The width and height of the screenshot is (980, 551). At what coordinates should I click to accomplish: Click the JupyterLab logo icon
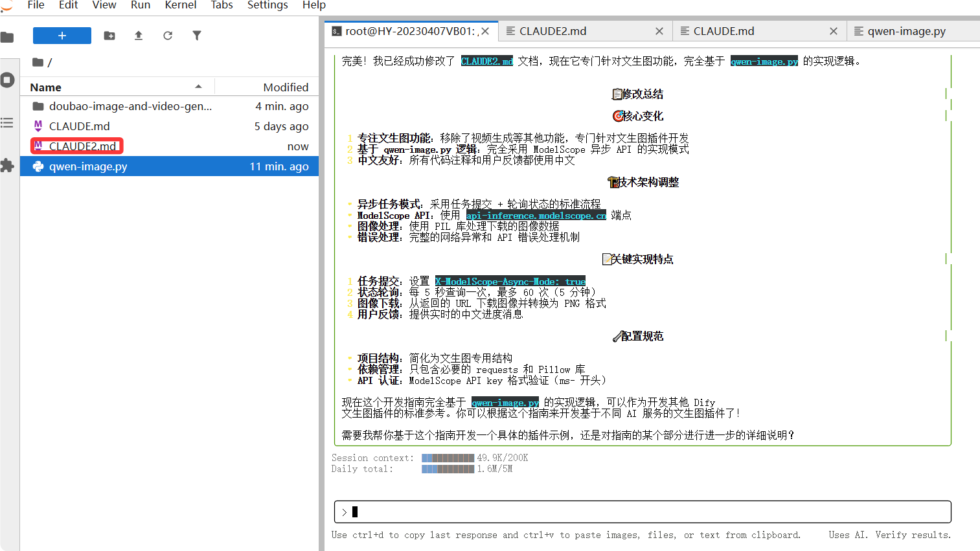tap(6, 6)
